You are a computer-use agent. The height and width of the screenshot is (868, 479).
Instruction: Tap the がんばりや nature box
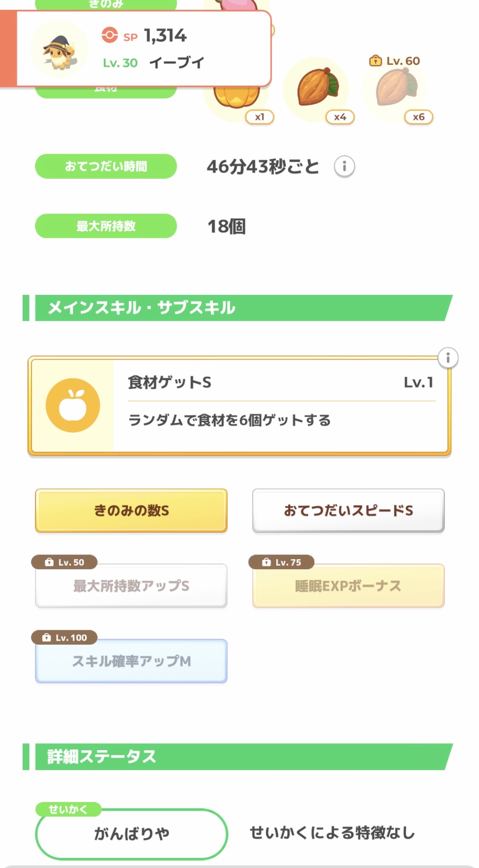[x=131, y=834]
